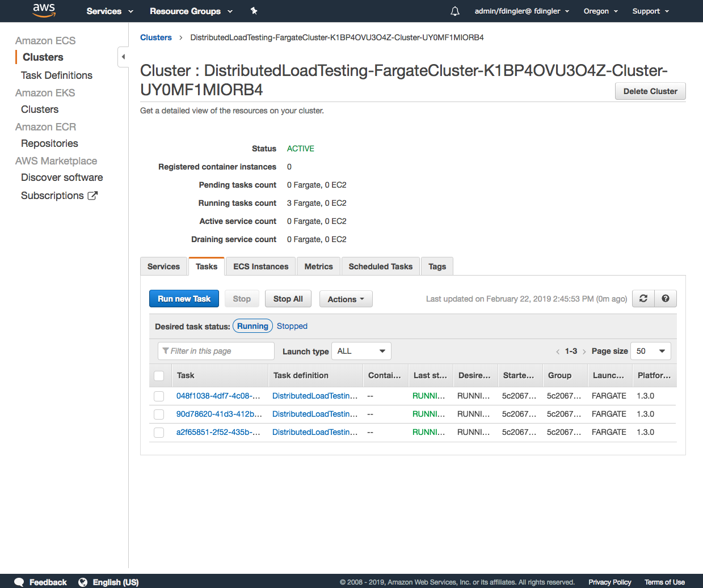Switch to the ECS Instances tab
703x588 pixels.
(x=261, y=266)
